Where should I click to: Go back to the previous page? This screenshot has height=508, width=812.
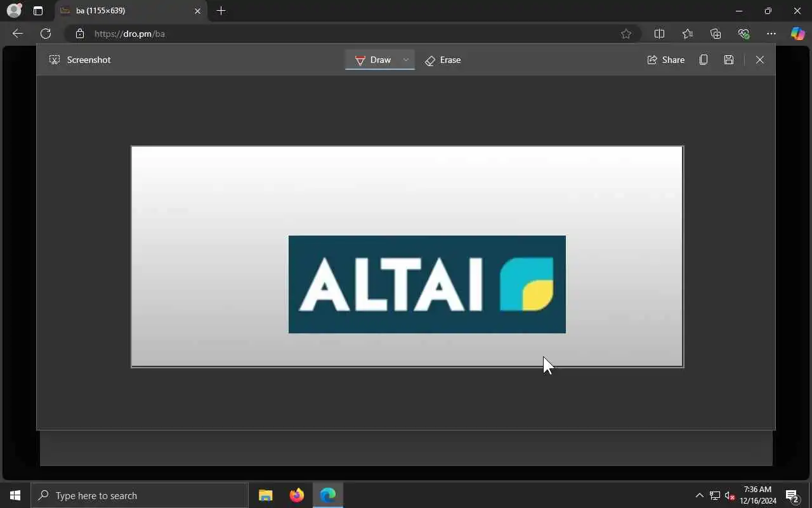pyautogui.click(x=18, y=34)
